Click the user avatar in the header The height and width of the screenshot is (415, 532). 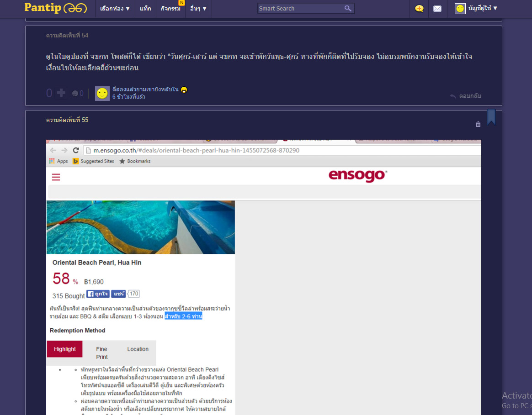click(460, 9)
